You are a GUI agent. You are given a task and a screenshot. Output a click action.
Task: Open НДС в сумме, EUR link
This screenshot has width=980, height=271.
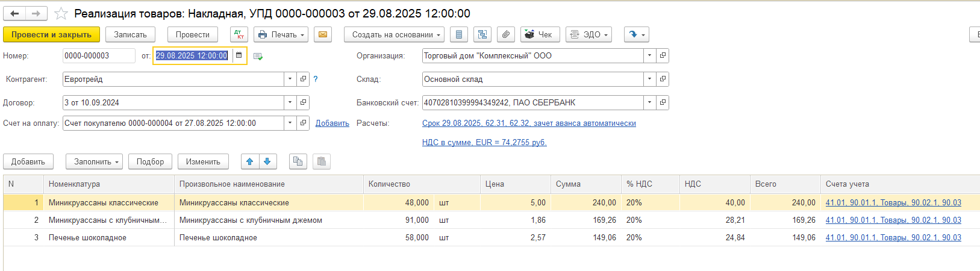click(484, 142)
